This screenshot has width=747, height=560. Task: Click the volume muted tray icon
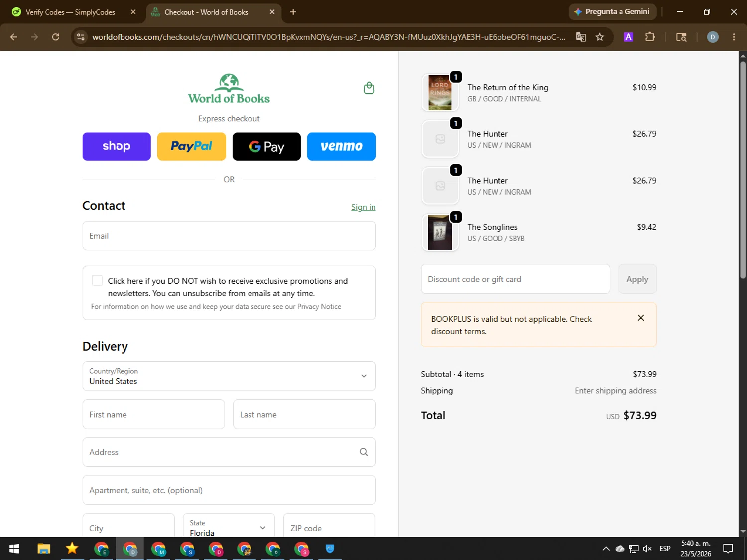click(647, 549)
